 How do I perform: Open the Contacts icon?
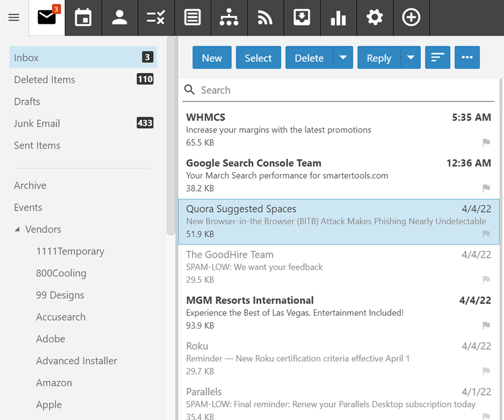click(120, 17)
